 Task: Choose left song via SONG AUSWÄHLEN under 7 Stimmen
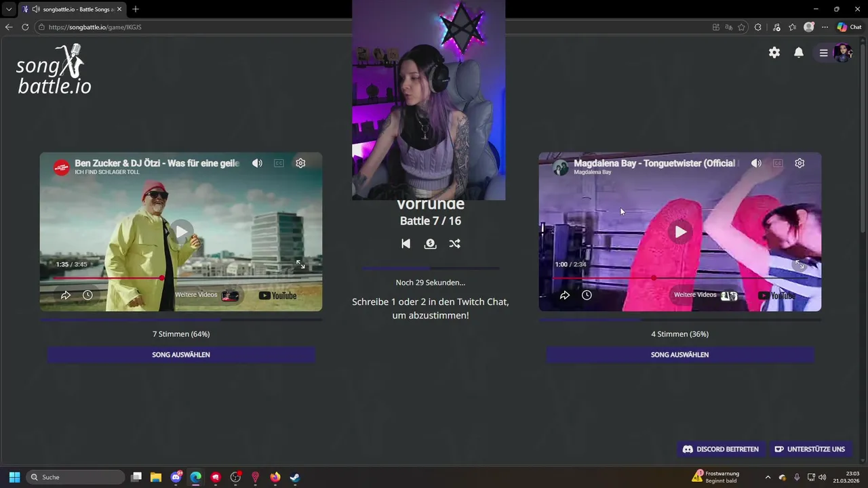pyautogui.click(x=181, y=354)
